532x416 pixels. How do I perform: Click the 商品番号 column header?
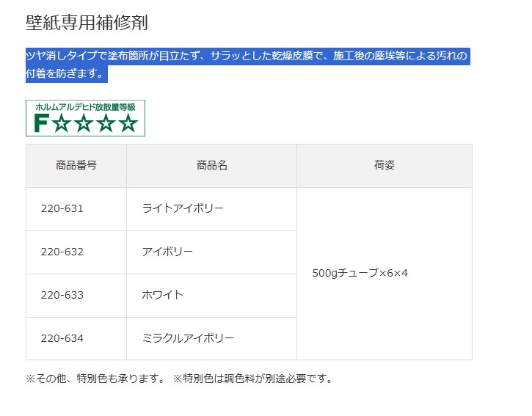[x=76, y=165]
